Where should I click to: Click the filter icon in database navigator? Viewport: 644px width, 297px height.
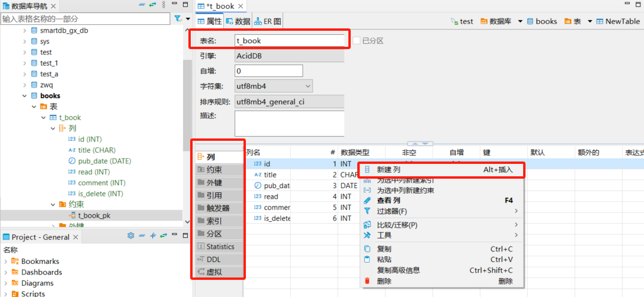coord(178,19)
